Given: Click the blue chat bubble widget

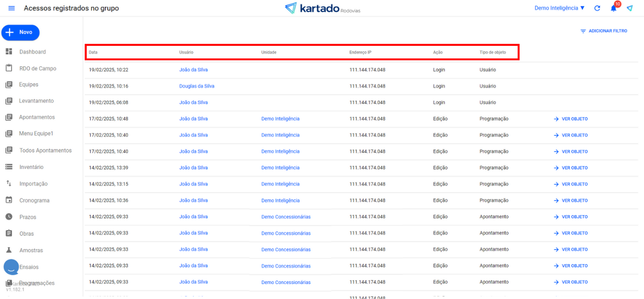Looking at the screenshot, I should coord(11,267).
